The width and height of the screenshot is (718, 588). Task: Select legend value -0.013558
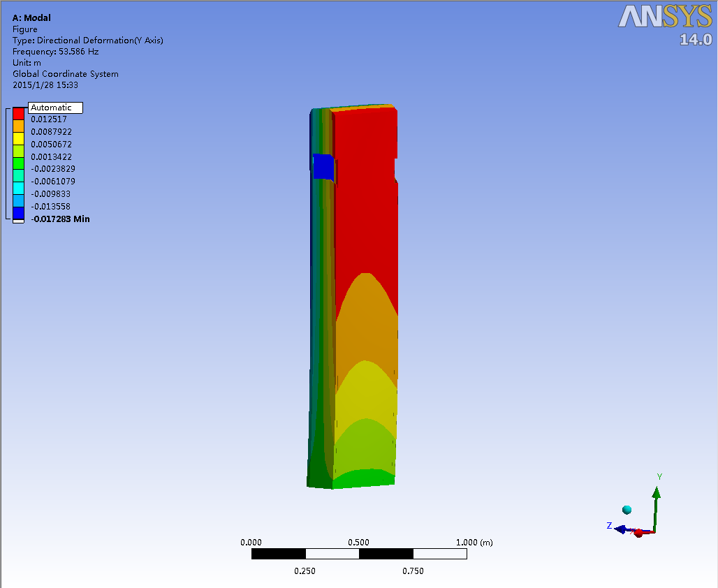50,207
